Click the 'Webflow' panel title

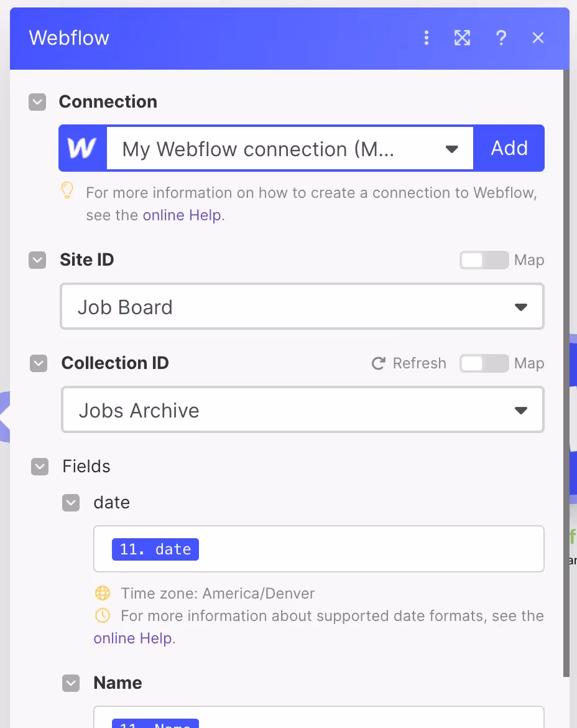[x=69, y=37]
